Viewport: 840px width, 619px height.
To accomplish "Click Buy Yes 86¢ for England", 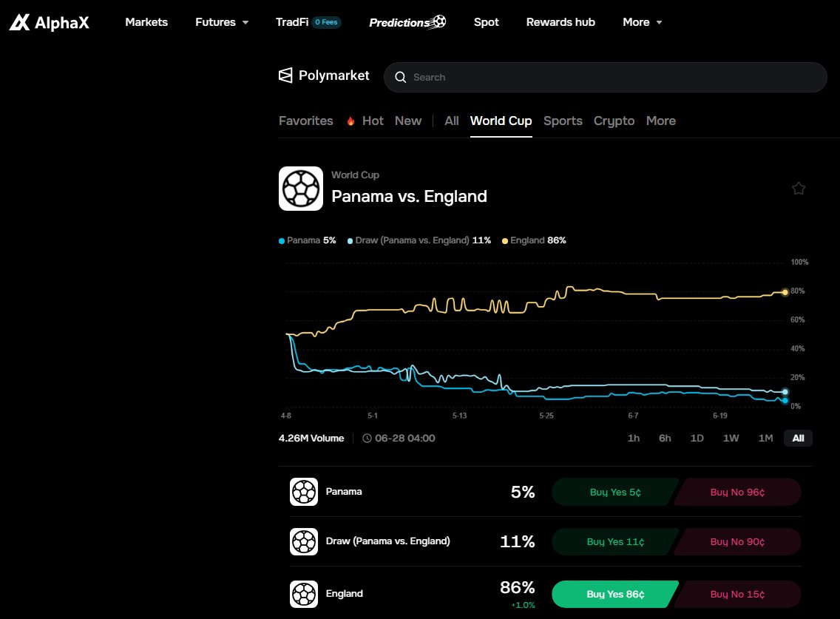I will 615,594.
